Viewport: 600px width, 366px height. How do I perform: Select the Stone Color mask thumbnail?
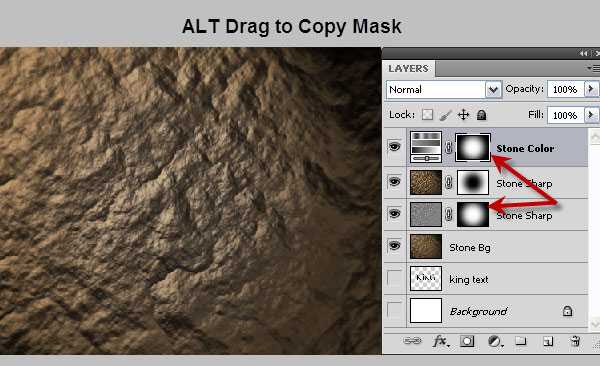(473, 147)
